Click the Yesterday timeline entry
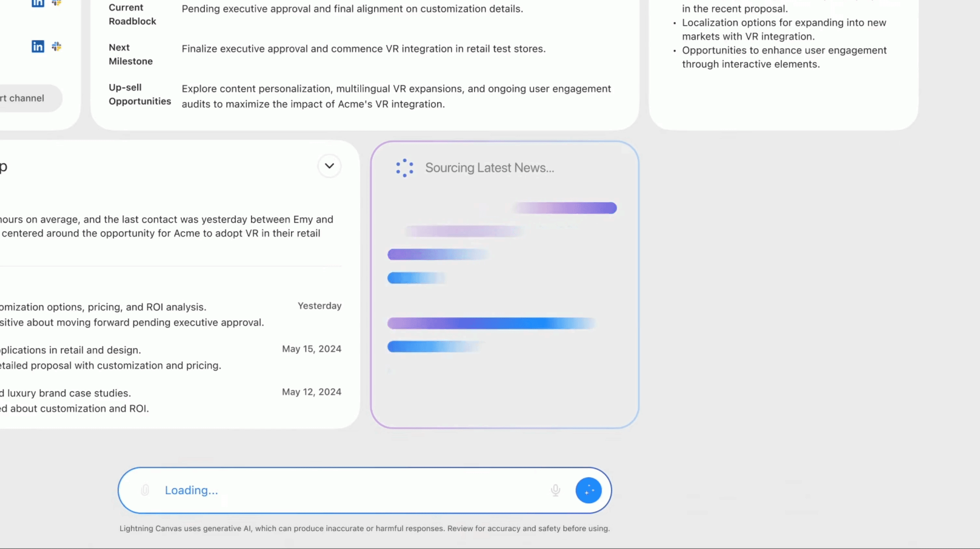 (x=319, y=306)
